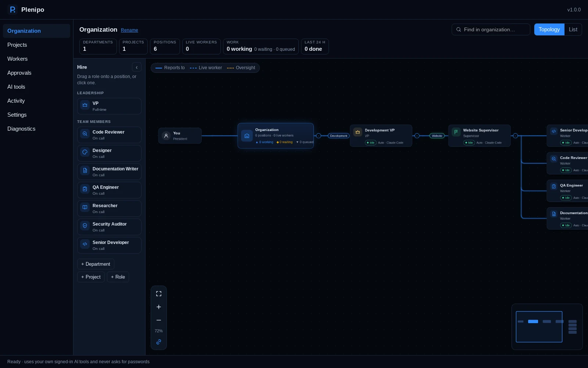
Task: Open the Organization sidebar item
Action: pos(36,31)
